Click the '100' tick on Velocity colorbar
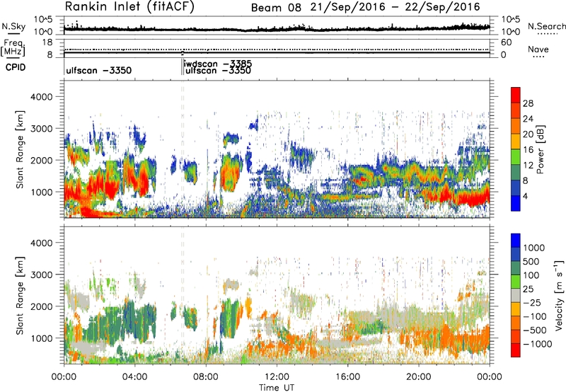Screen dimensions: 566x392 (x=531, y=275)
